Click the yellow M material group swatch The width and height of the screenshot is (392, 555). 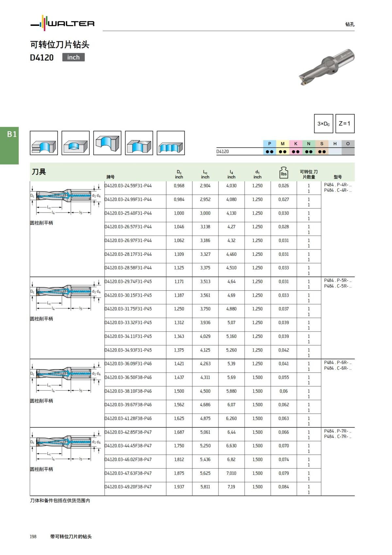pyautogui.click(x=283, y=144)
